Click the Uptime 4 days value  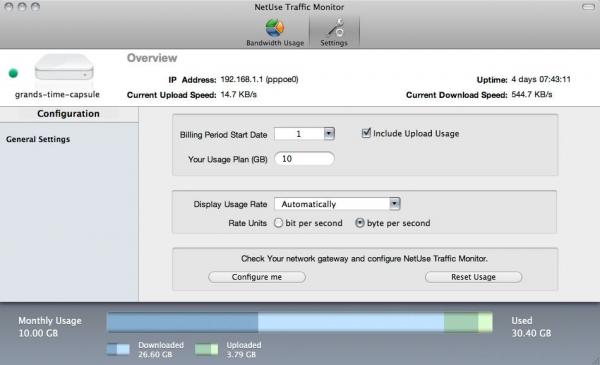541,79
